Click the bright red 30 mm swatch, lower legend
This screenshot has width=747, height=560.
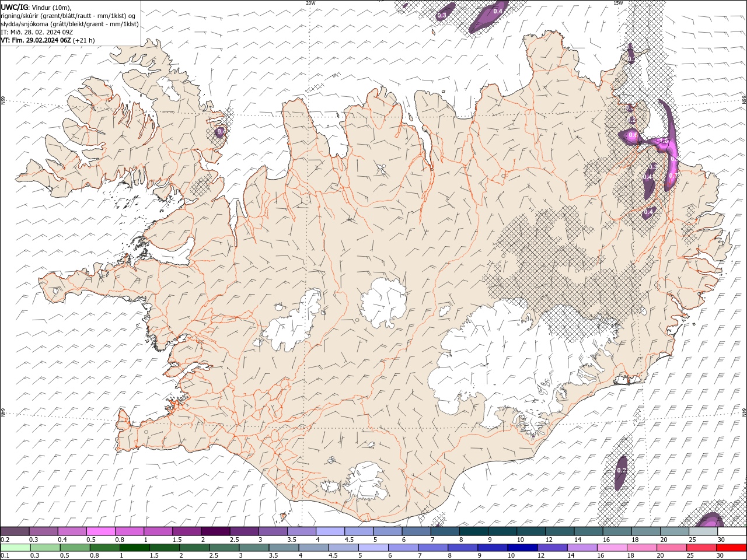731,548
